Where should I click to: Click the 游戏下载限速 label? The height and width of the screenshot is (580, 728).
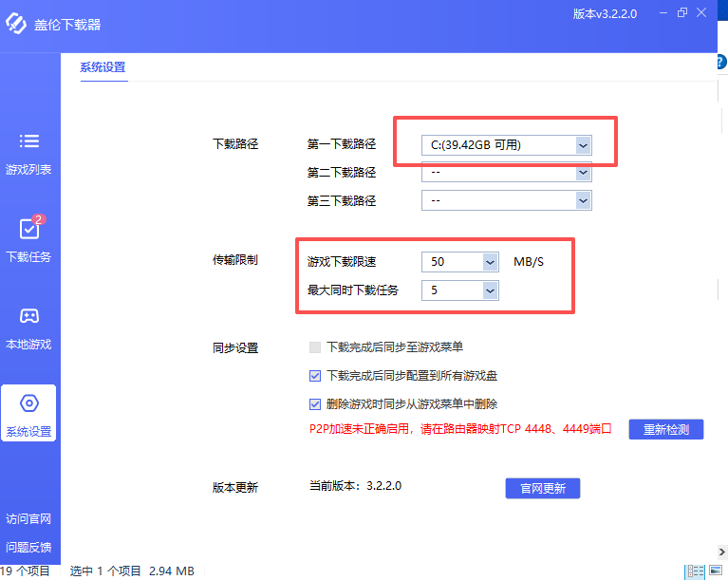(x=342, y=262)
